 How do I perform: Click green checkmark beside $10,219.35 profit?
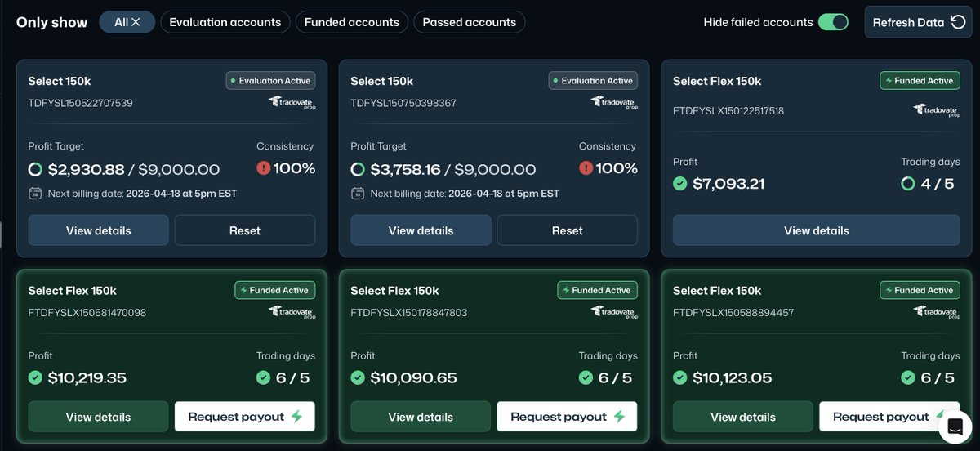click(x=36, y=378)
